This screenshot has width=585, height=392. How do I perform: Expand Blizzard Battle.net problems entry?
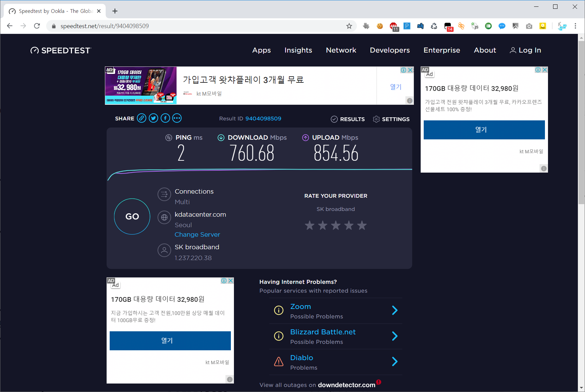point(395,336)
